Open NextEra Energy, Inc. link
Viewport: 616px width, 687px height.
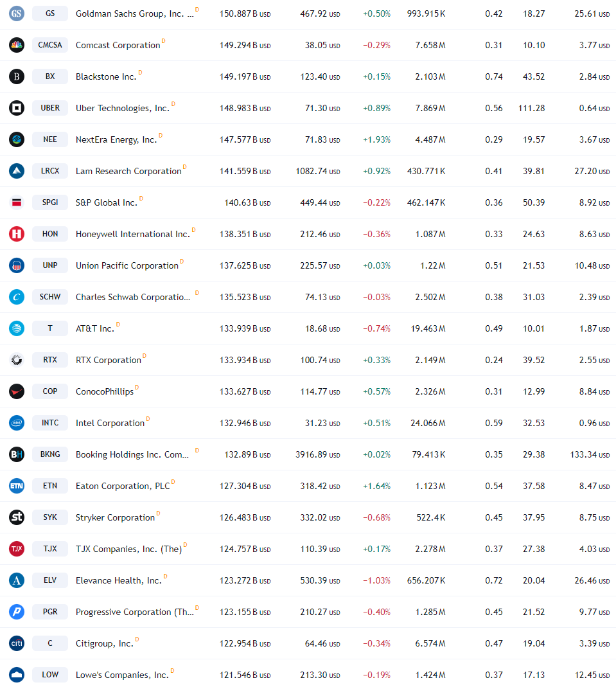click(116, 139)
